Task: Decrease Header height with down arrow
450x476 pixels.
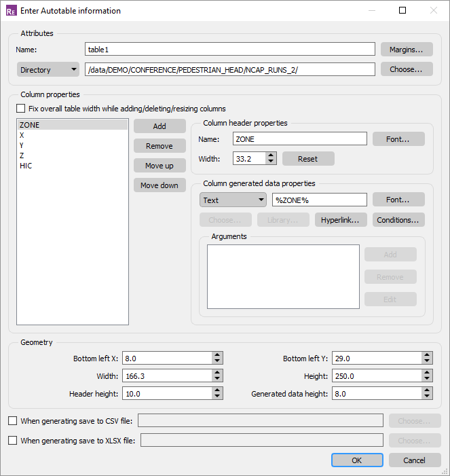Action: point(217,397)
